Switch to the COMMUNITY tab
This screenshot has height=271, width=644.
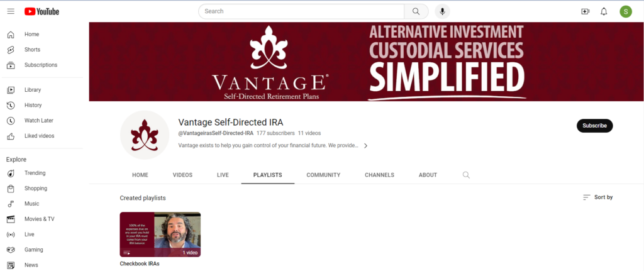coord(323,175)
